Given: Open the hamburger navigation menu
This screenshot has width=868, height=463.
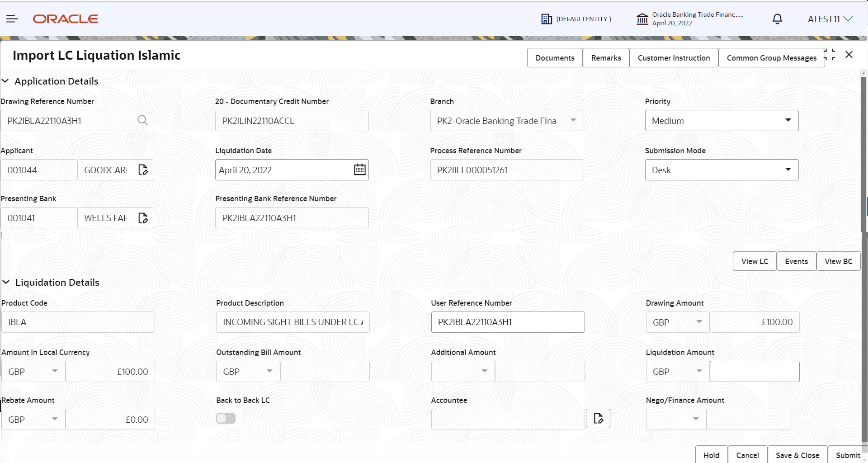Looking at the screenshot, I should point(12,19).
